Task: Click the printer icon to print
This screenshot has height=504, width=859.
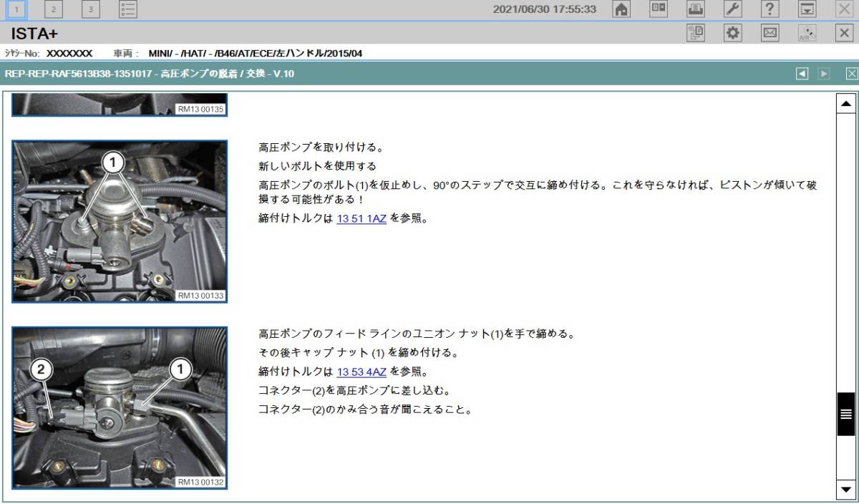Action: [694, 9]
